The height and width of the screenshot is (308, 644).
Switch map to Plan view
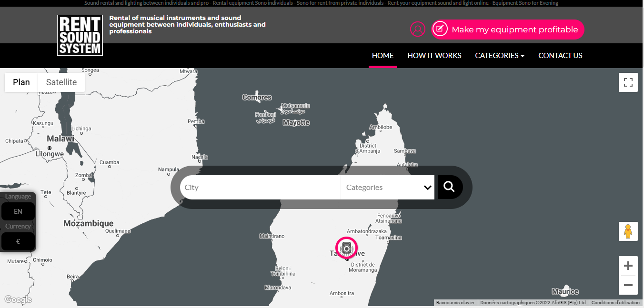pos(21,82)
